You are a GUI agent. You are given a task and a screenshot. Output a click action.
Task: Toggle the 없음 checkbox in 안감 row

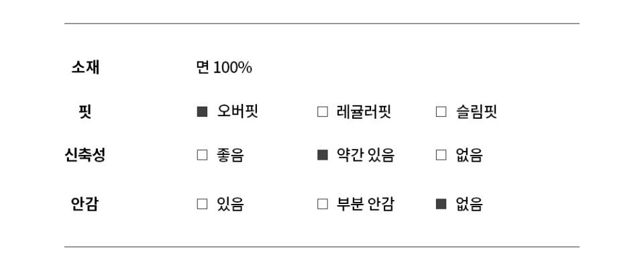441,205
